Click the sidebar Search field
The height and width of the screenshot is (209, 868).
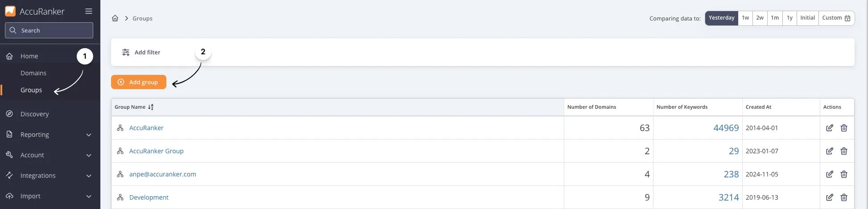[49, 30]
